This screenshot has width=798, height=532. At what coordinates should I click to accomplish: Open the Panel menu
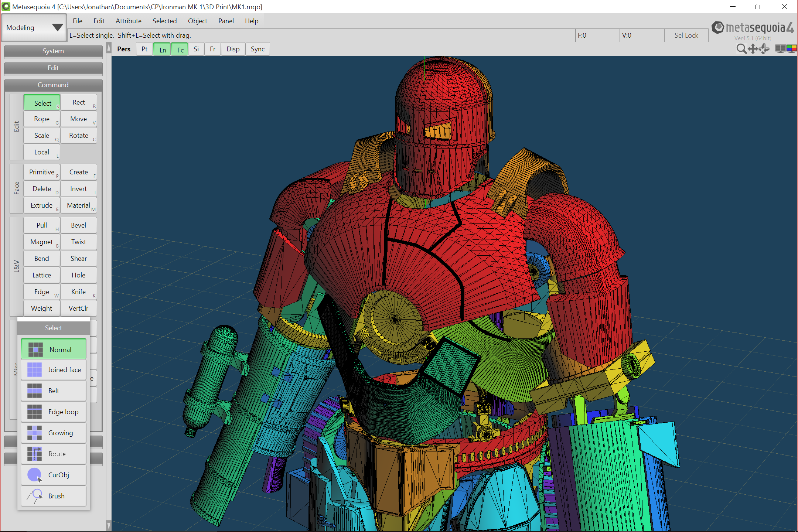click(226, 21)
